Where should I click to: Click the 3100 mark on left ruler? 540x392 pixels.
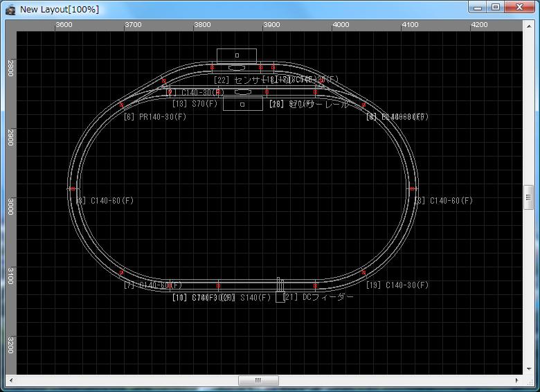click(10, 276)
